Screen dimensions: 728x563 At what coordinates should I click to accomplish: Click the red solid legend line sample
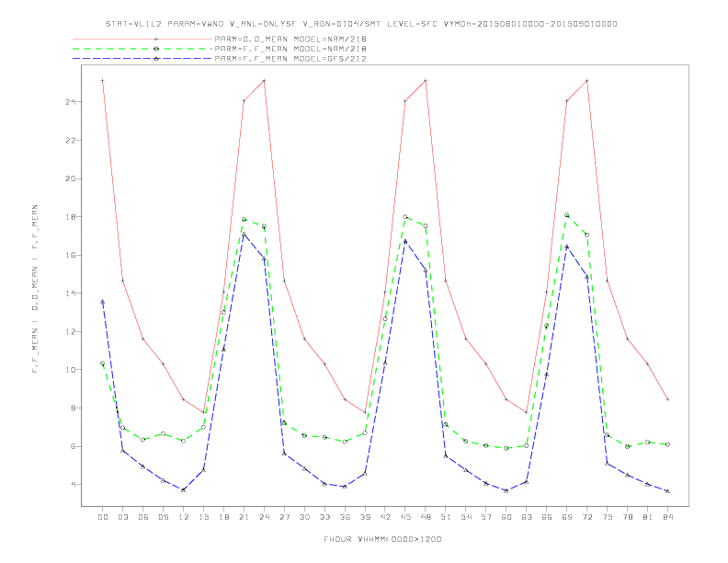tap(142, 39)
